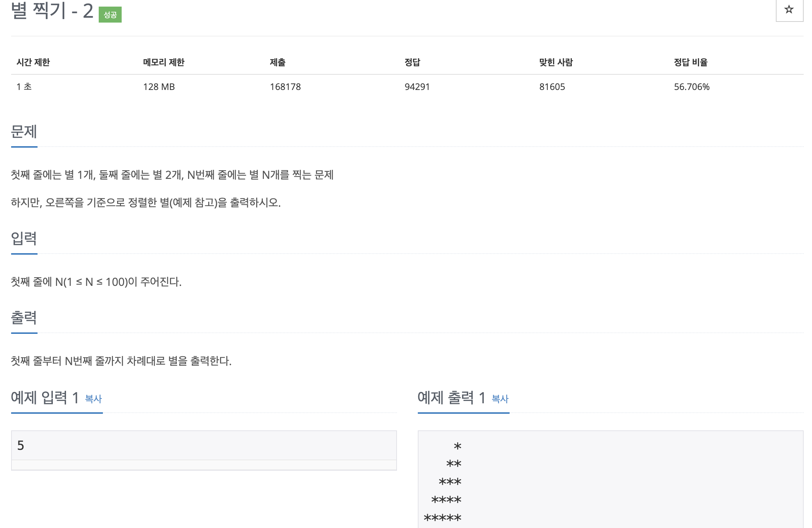Click the 56.706% correct ratio value

[x=692, y=87]
